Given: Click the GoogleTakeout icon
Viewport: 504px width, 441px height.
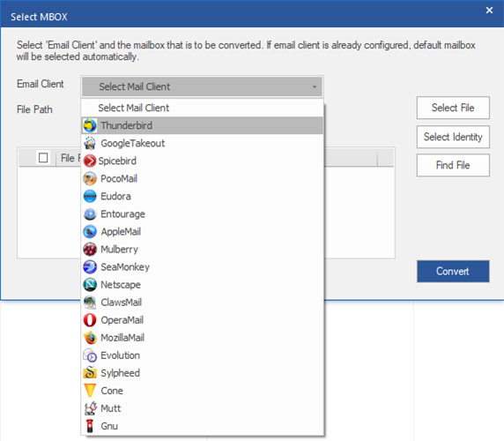Looking at the screenshot, I should click(x=90, y=143).
